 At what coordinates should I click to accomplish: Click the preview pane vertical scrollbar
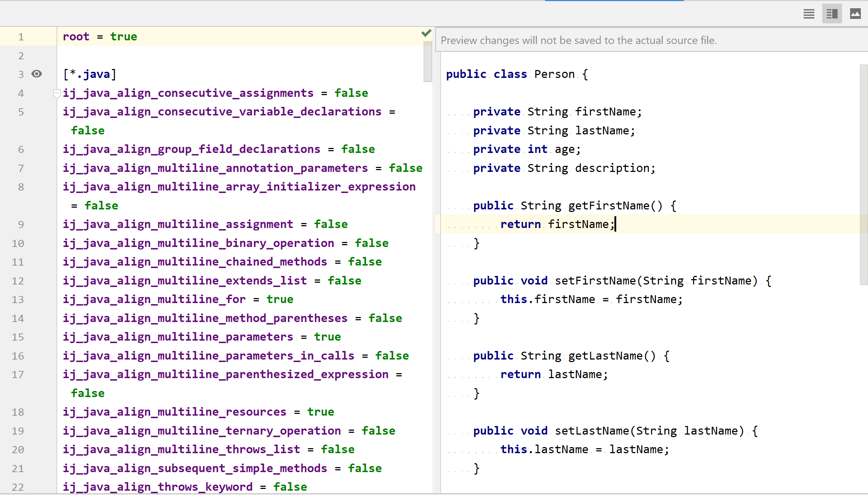point(863,174)
